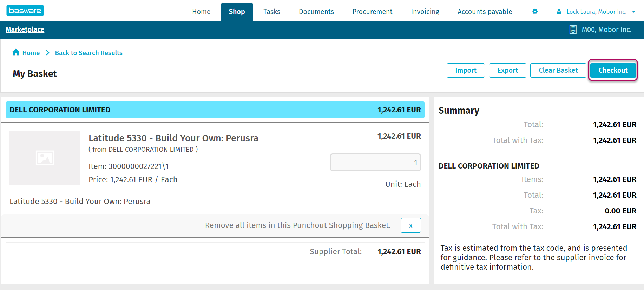Click the Latitude 5330 description line below image

[x=80, y=201]
